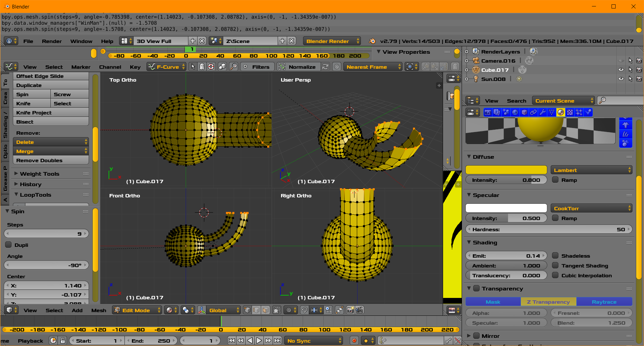
Task: Select the Z Transparency tab
Action: pos(548,302)
